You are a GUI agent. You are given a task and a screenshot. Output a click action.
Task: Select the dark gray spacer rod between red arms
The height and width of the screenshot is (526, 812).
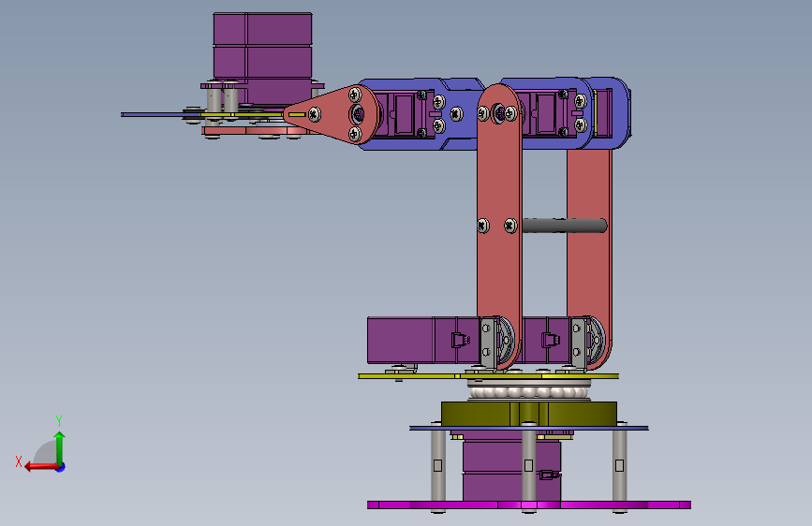[564, 226]
